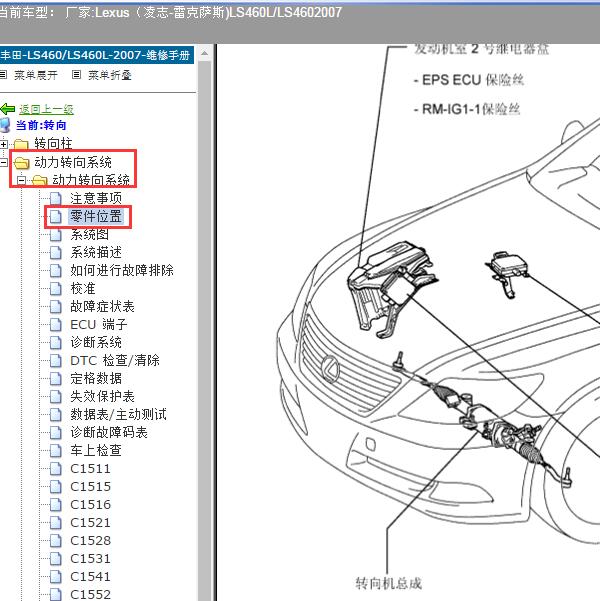Open the 定格数据 page
600x601 pixels.
coord(96,378)
